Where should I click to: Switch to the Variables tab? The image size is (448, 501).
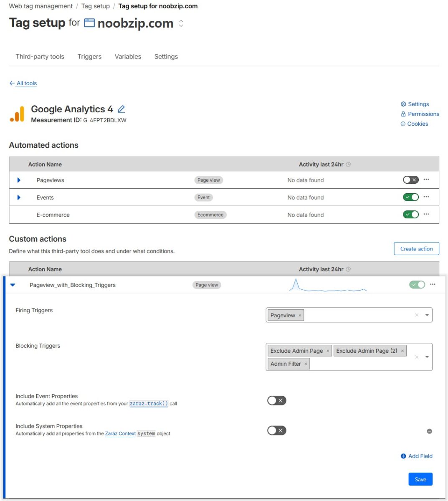click(128, 56)
